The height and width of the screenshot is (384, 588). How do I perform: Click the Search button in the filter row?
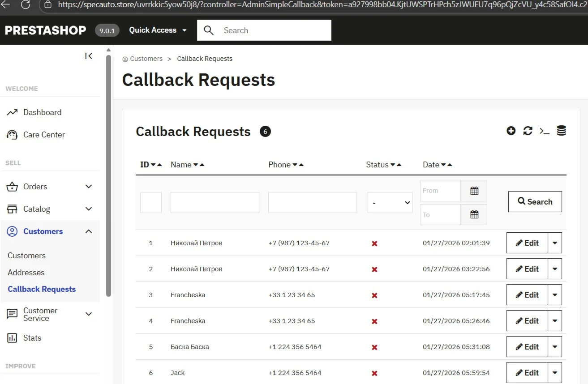click(535, 201)
